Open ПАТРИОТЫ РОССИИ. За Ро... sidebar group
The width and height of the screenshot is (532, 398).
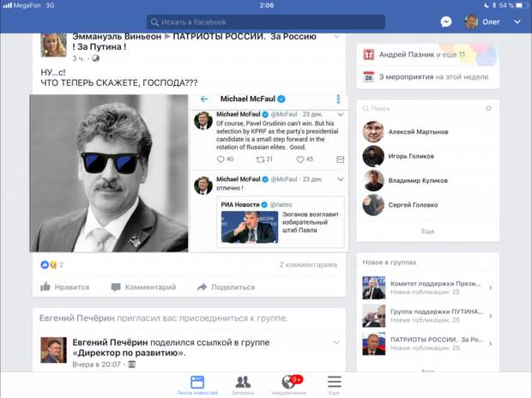coord(428,343)
